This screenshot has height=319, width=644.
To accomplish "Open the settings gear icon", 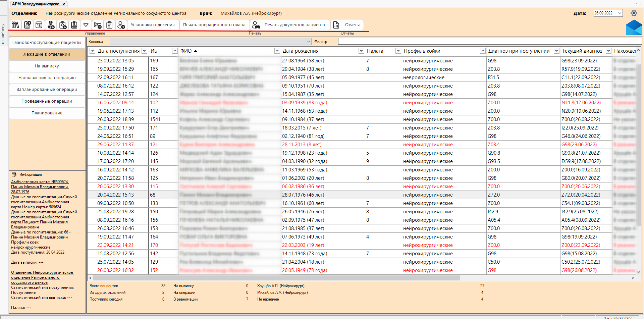I will click(634, 13).
